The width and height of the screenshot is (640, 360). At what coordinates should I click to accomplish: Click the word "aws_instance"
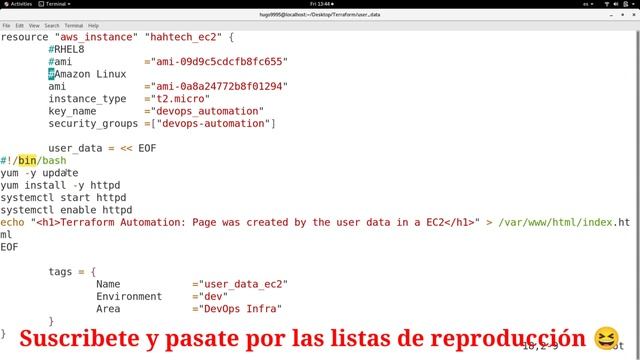coord(97,37)
